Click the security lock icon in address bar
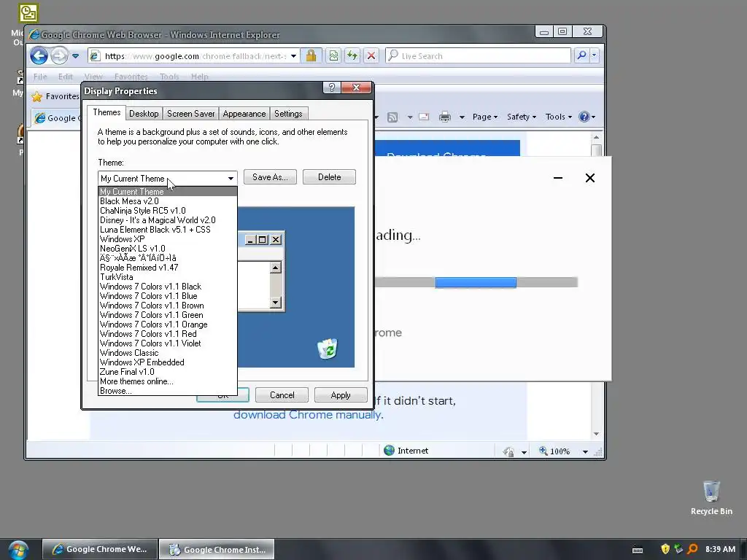 (311, 55)
